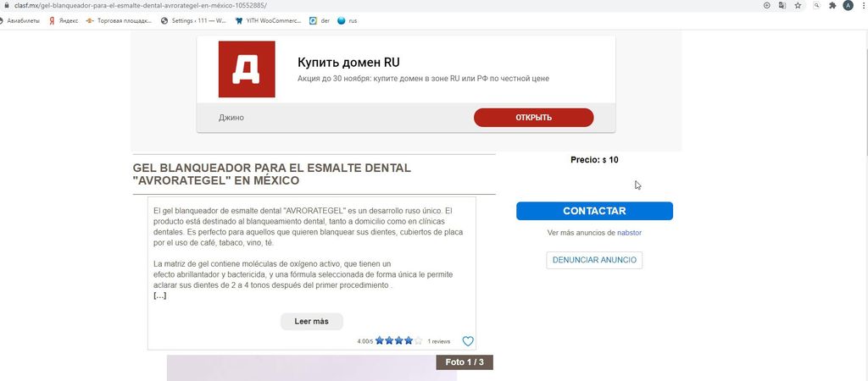Screen dimensions: 868x381
Task: Open the der bookmark
Action: (x=320, y=21)
